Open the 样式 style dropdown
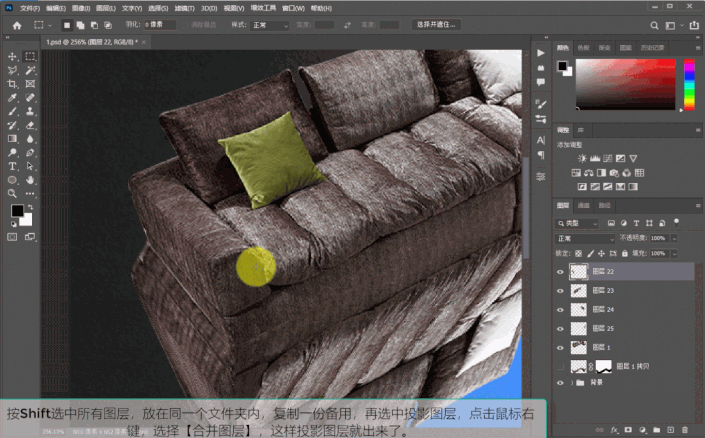This screenshot has width=705, height=438. pos(269,25)
